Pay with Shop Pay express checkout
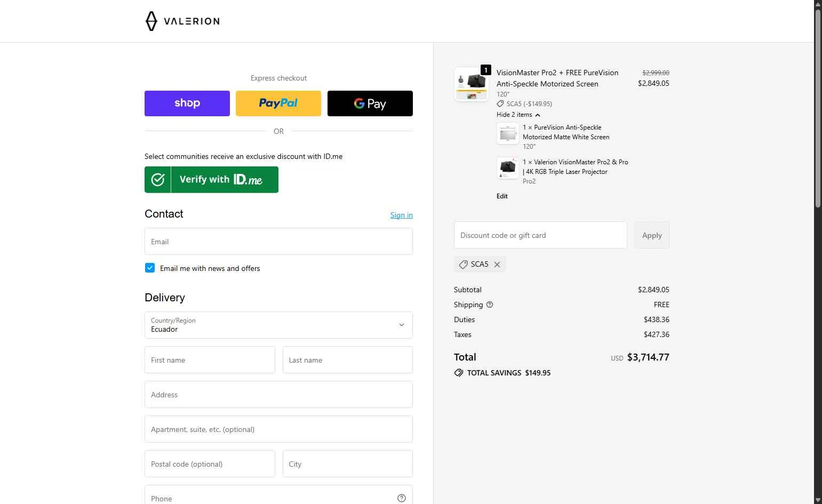822x504 pixels. [187, 103]
